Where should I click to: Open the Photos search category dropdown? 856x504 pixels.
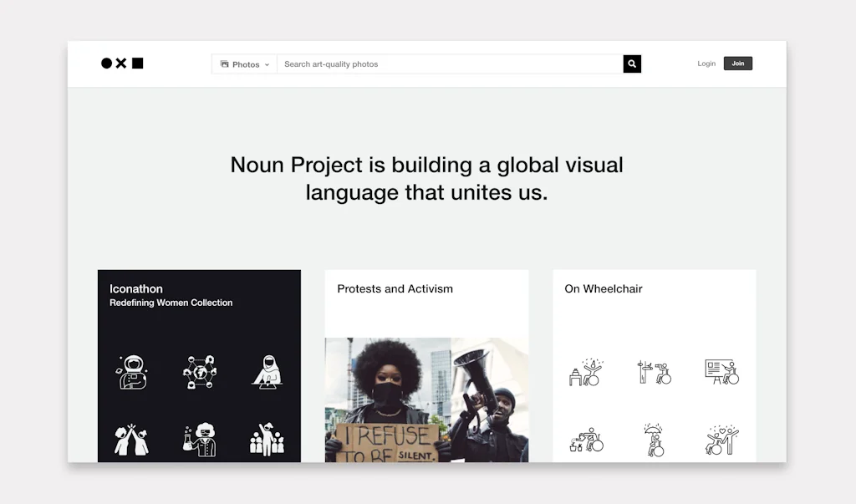click(243, 64)
